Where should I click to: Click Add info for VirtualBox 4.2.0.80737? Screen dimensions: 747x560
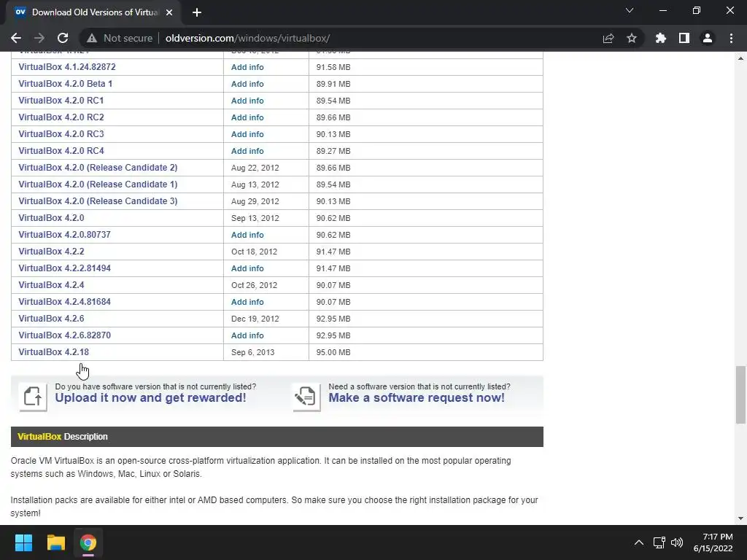pyautogui.click(x=247, y=235)
